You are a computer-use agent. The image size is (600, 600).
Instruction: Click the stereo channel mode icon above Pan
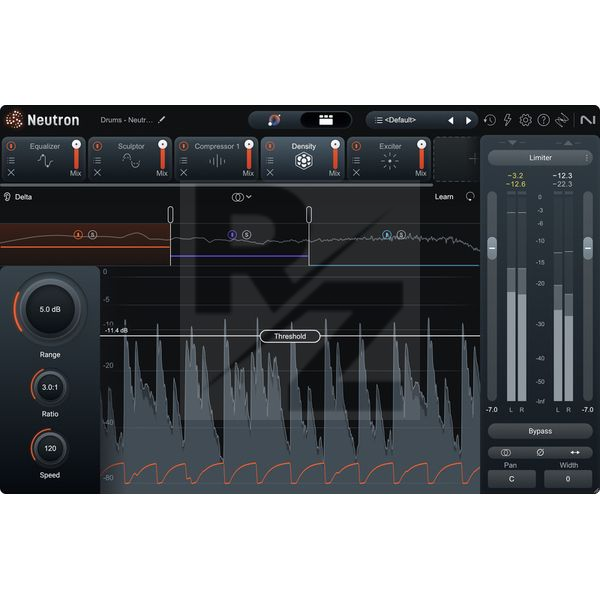coord(505,453)
